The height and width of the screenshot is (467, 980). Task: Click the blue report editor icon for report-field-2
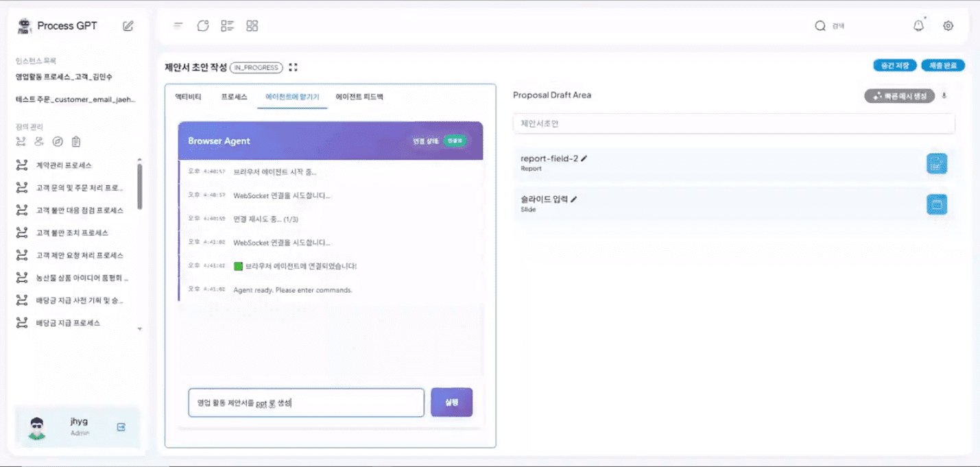click(937, 163)
